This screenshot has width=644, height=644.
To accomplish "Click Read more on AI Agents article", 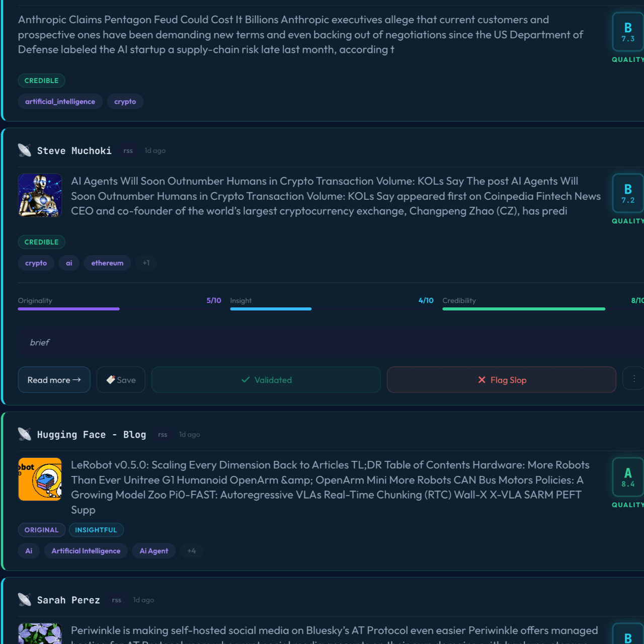I will (x=54, y=380).
